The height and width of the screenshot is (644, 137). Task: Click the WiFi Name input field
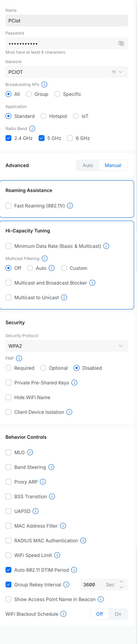pos(67,21)
